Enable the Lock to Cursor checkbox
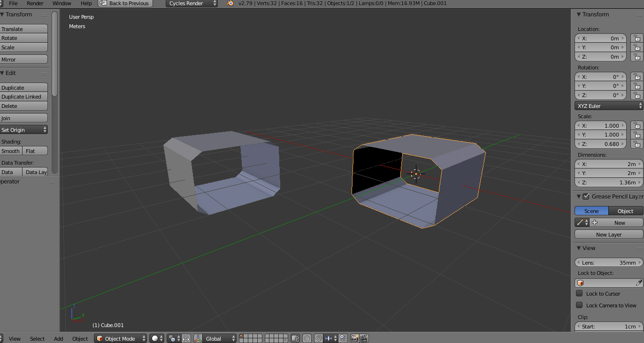 pos(579,293)
